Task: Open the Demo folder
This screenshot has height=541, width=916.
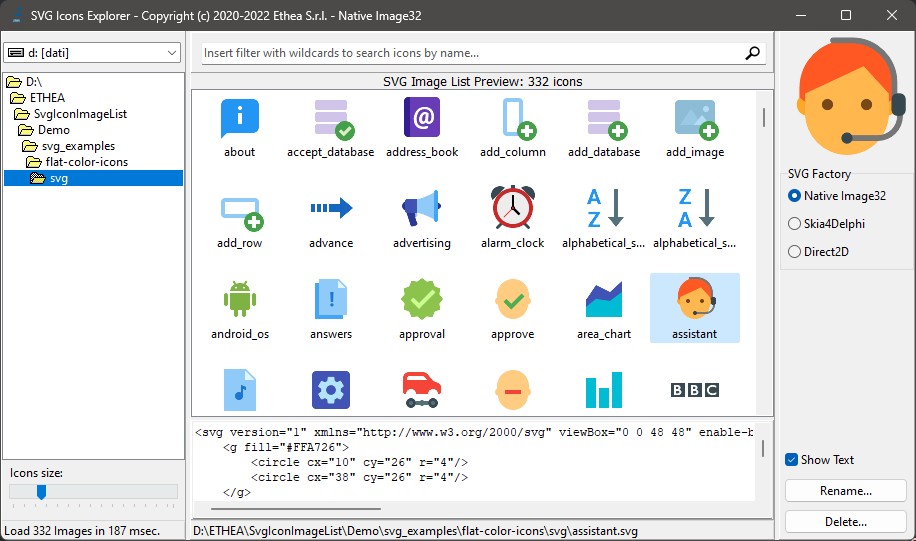Action: [x=44, y=130]
